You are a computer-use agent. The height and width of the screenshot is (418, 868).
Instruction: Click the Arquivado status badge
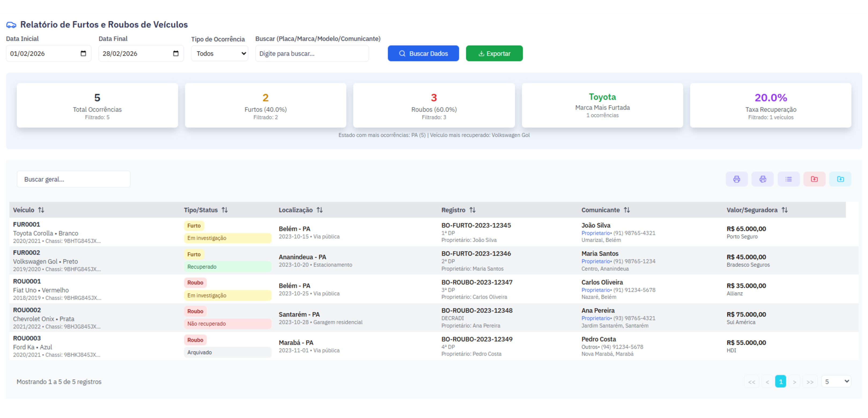(x=227, y=352)
